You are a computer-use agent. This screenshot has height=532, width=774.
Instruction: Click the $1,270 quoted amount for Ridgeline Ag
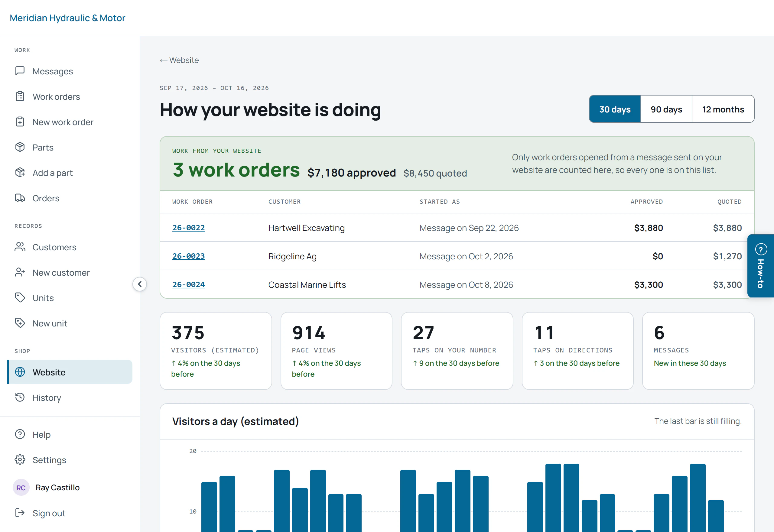(727, 256)
